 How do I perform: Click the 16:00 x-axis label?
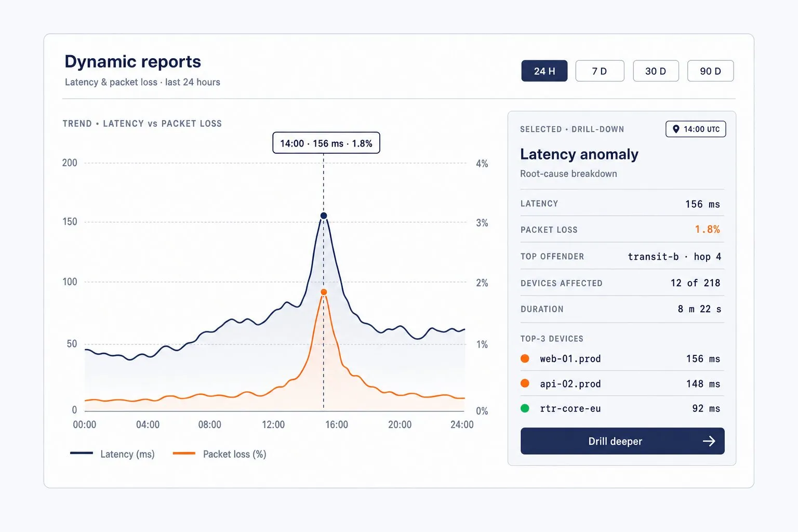[337, 425]
